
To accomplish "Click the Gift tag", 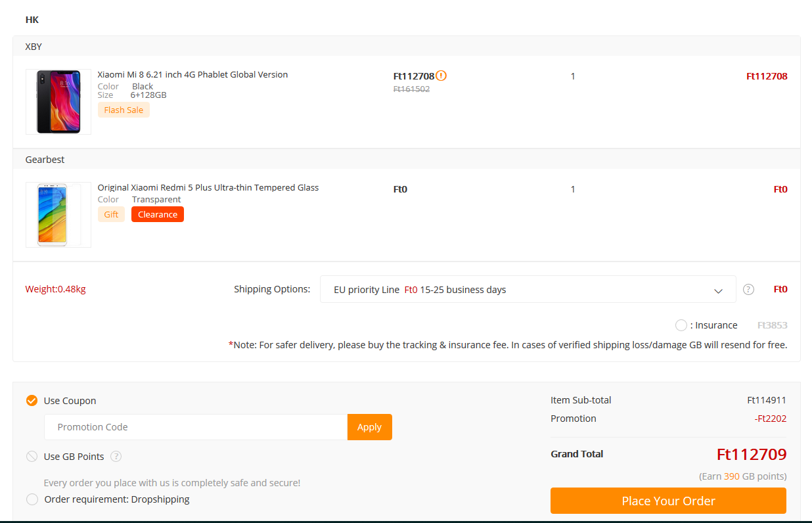I will pos(111,214).
